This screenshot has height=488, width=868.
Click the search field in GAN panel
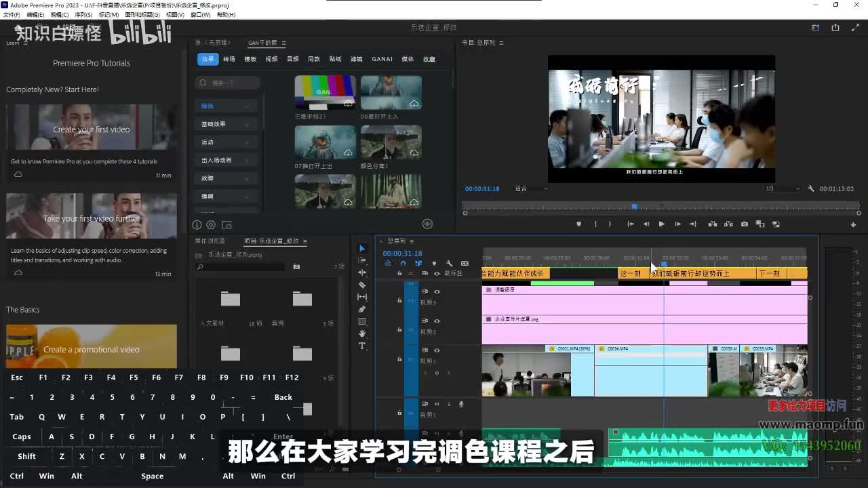point(228,83)
